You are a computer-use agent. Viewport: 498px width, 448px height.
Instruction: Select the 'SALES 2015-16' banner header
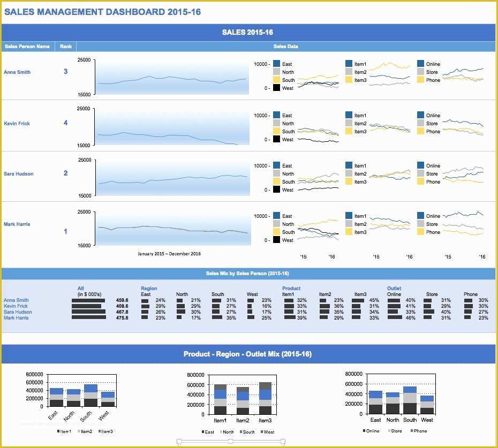(x=248, y=33)
